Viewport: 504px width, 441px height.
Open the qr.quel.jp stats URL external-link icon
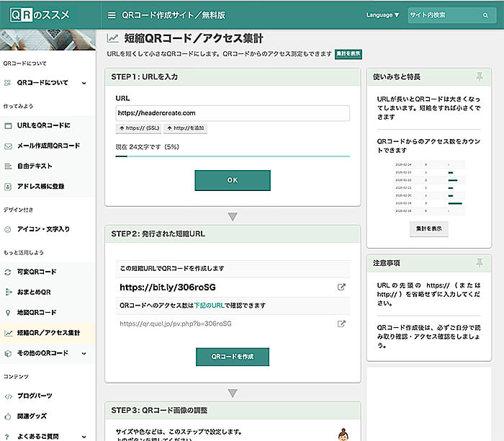[x=341, y=324]
